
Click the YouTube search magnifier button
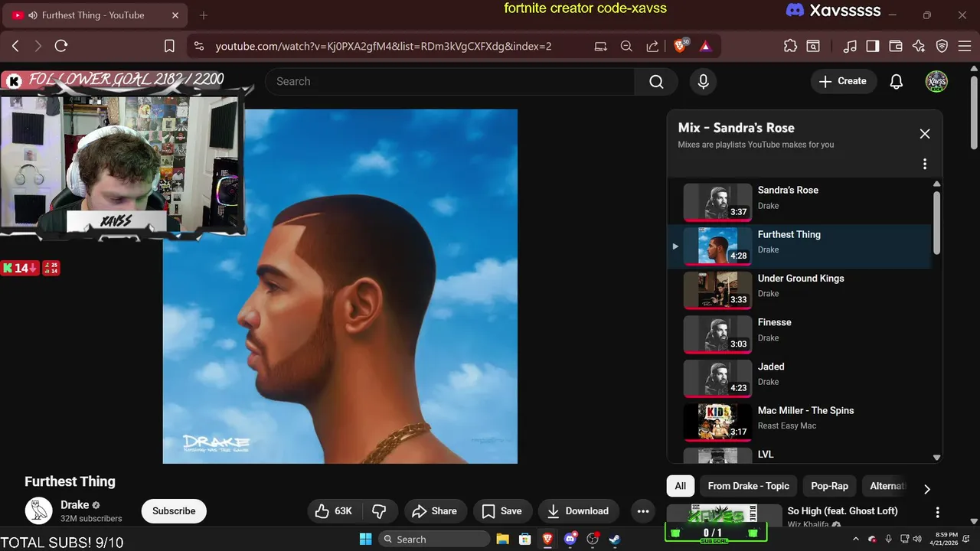point(656,81)
